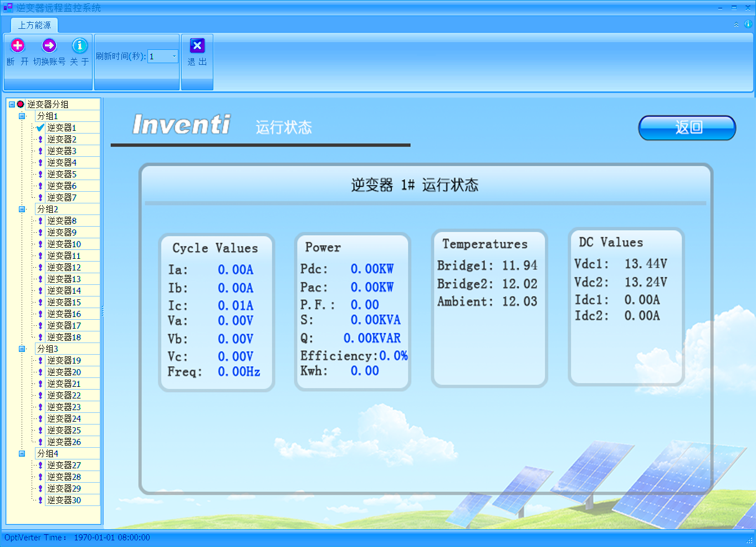Collapse the 分组1 tree group
The height and width of the screenshot is (547, 756).
click(x=22, y=116)
